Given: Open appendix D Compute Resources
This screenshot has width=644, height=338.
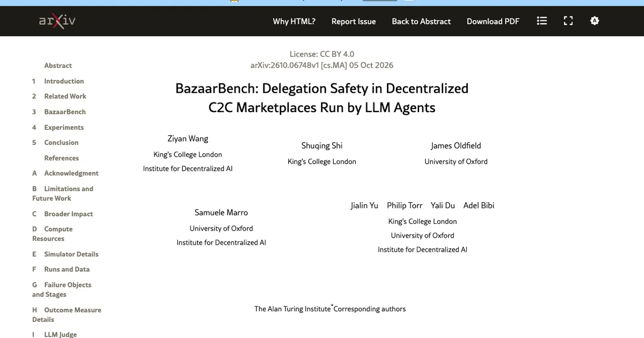Looking at the screenshot, I should 53,233.
